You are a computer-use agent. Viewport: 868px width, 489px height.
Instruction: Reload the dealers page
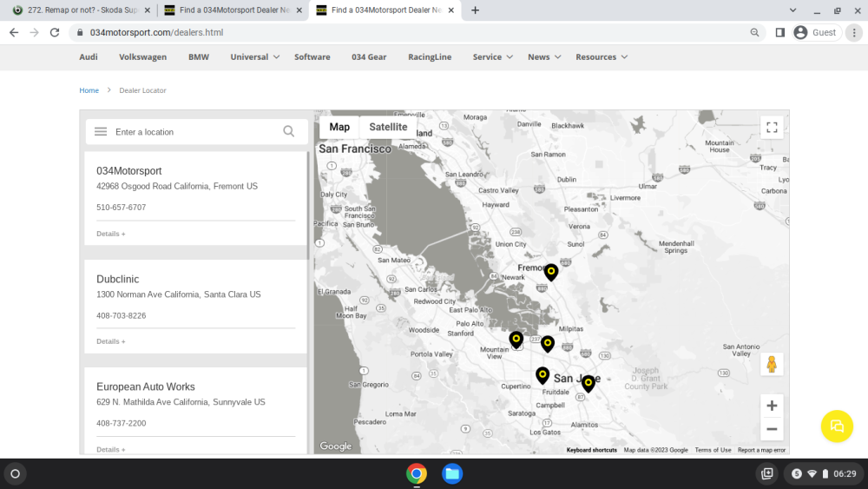point(54,33)
